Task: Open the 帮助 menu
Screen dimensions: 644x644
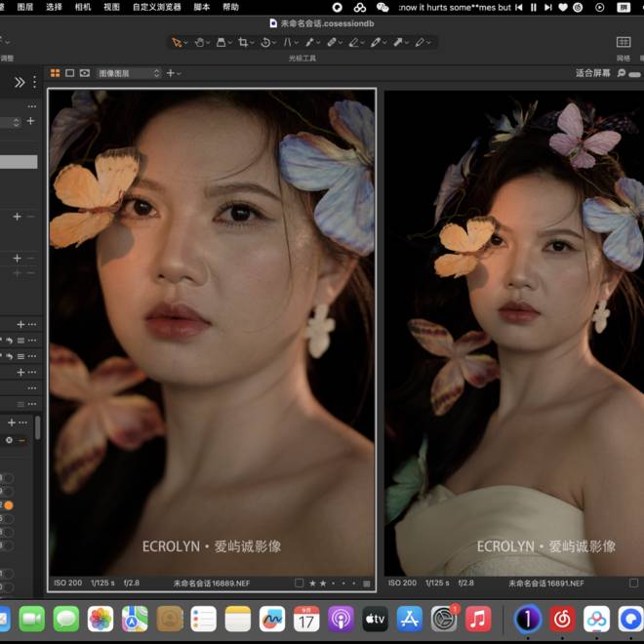Action: (x=230, y=7)
